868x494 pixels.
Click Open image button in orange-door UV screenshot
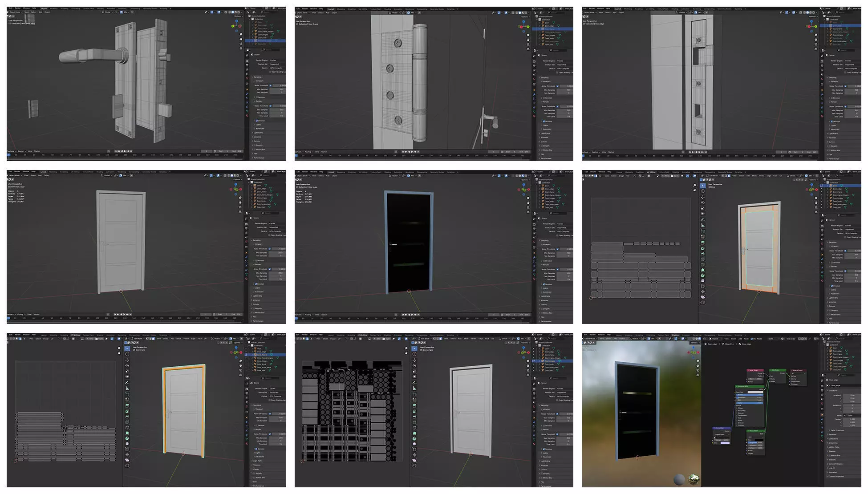click(x=675, y=176)
